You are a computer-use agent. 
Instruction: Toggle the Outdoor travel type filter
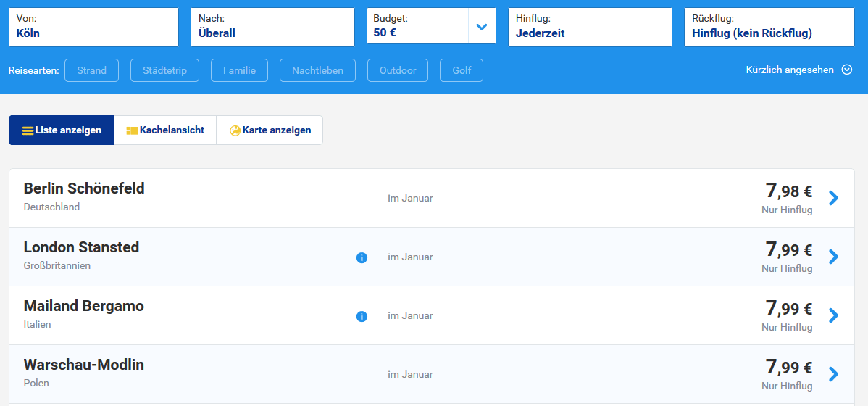click(x=398, y=70)
